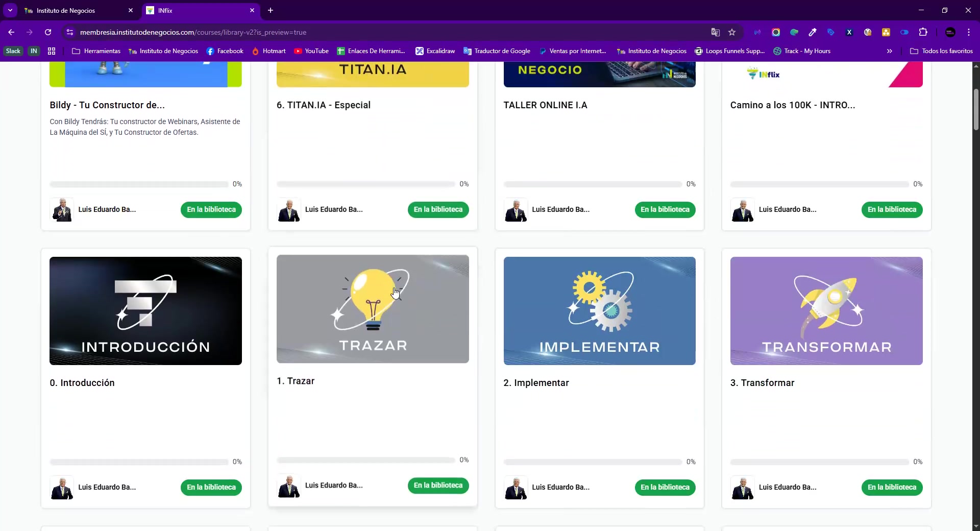
Task: Open the Facebook bookmark
Action: (x=225, y=51)
